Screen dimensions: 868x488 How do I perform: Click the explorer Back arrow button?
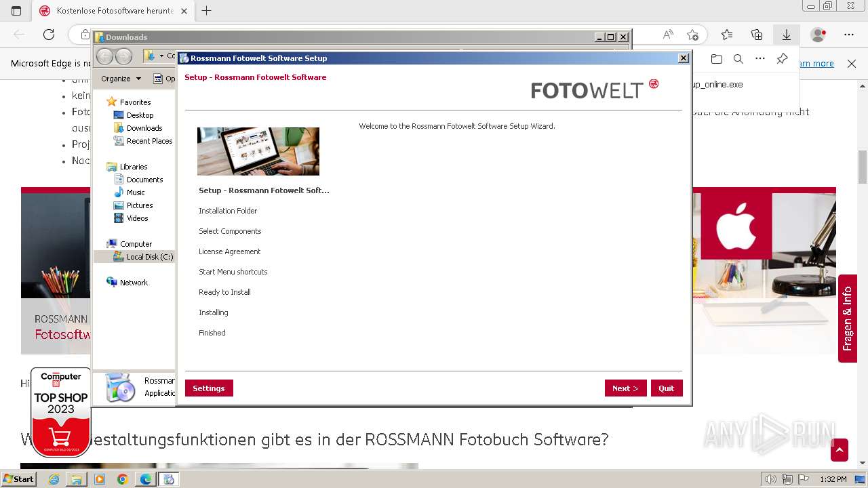point(104,56)
